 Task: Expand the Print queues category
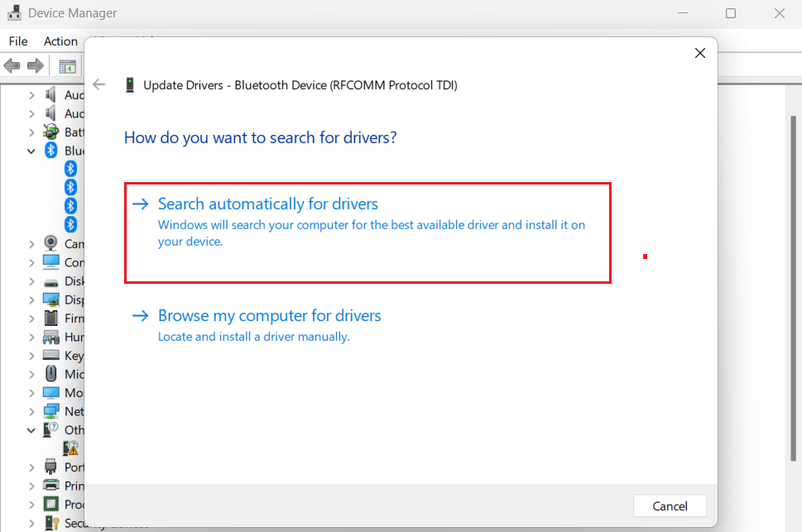31,486
